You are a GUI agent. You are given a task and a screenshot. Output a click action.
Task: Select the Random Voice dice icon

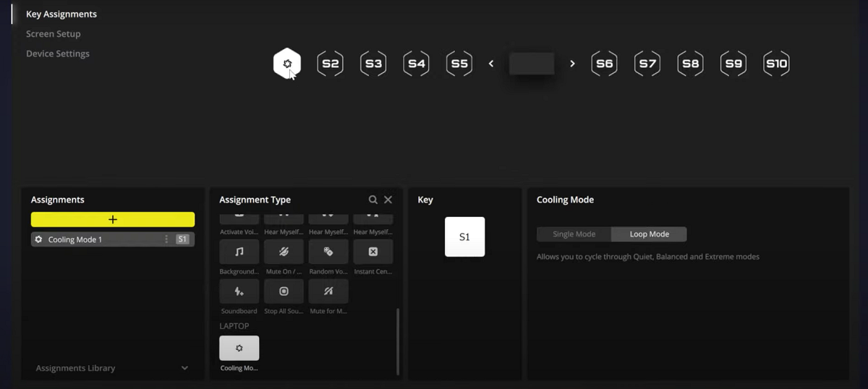pos(328,252)
